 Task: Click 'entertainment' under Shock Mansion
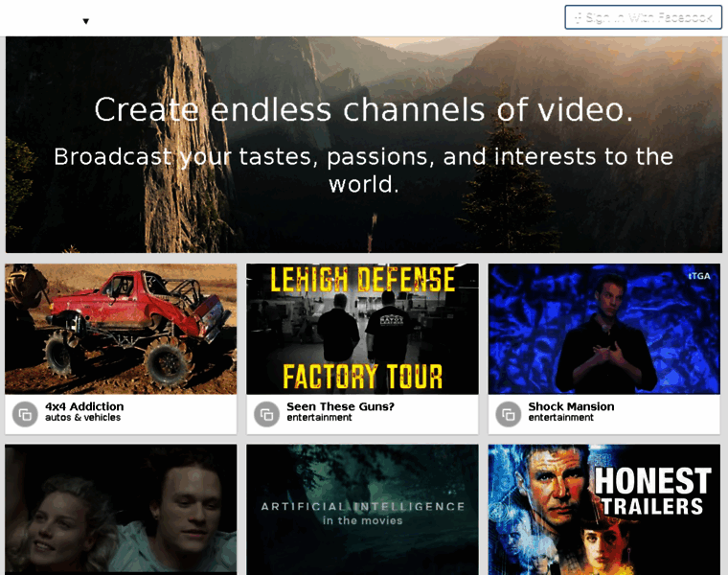pos(560,418)
